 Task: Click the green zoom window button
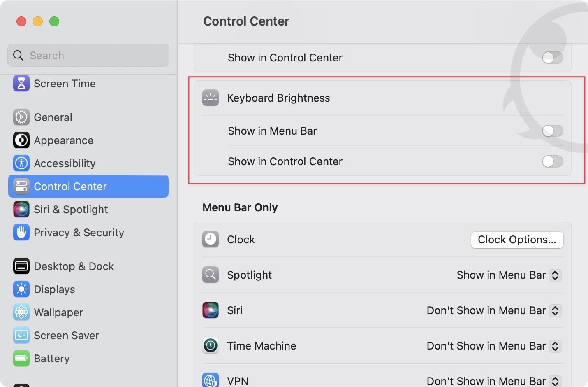click(54, 21)
